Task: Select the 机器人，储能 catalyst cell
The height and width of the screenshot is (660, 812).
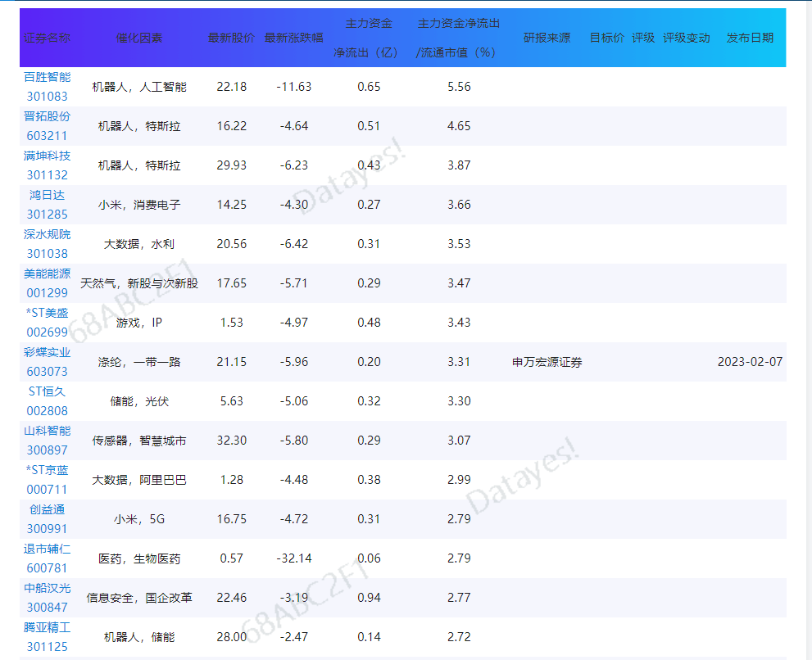Action: click(139, 638)
